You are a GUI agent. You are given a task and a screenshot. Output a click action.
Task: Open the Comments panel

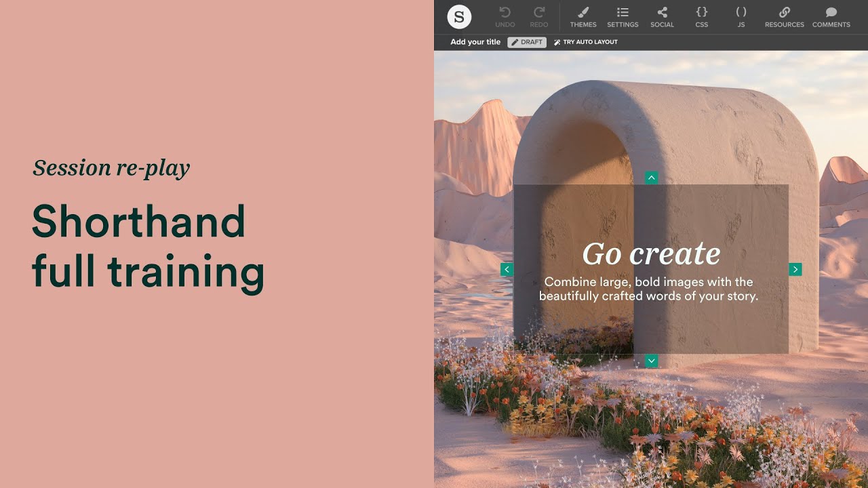(x=831, y=17)
